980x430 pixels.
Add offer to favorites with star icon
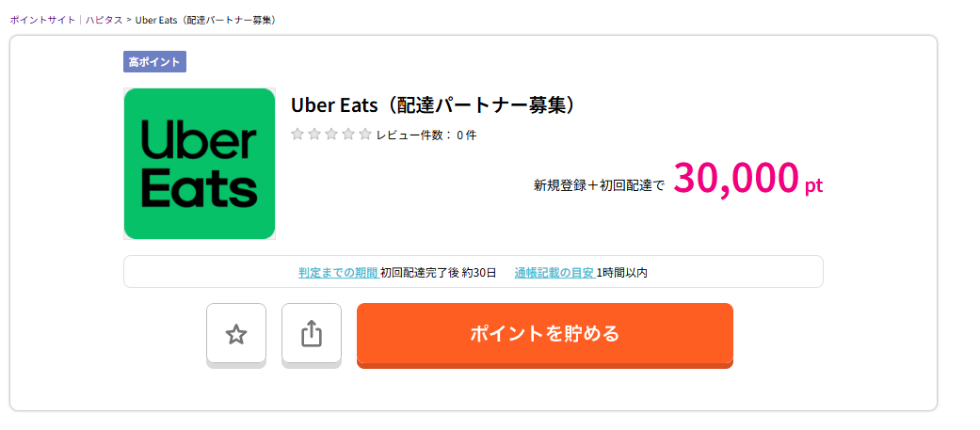point(236,334)
